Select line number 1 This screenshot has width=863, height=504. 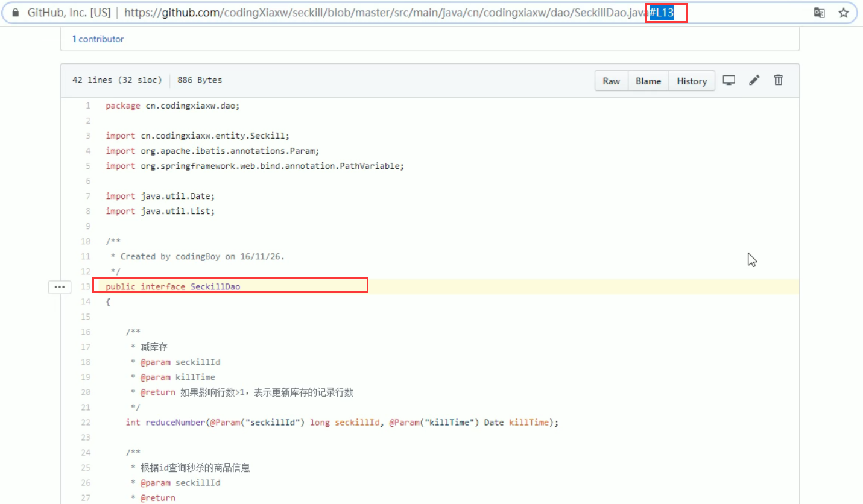click(x=88, y=106)
